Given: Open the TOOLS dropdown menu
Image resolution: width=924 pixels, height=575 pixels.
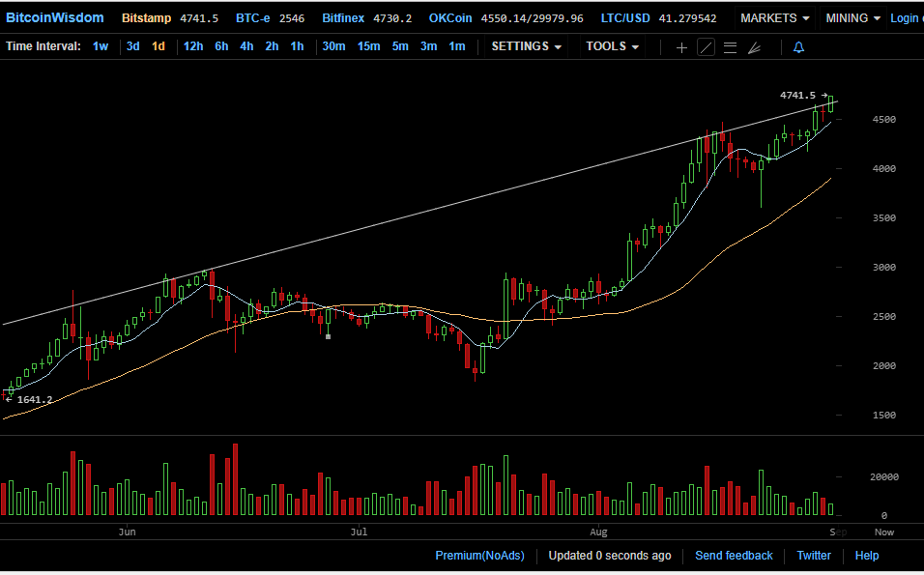Looking at the screenshot, I should click(613, 46).
